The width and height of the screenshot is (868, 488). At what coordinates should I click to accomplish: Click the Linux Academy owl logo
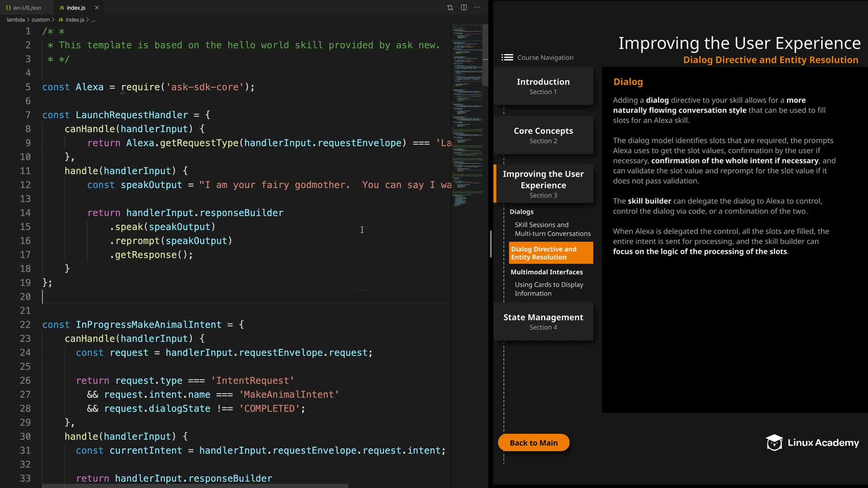(x=774, y=443)
